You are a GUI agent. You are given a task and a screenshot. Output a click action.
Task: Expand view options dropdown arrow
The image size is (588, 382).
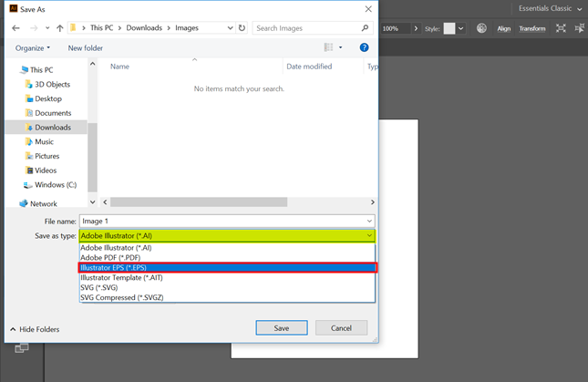[341, 47]
